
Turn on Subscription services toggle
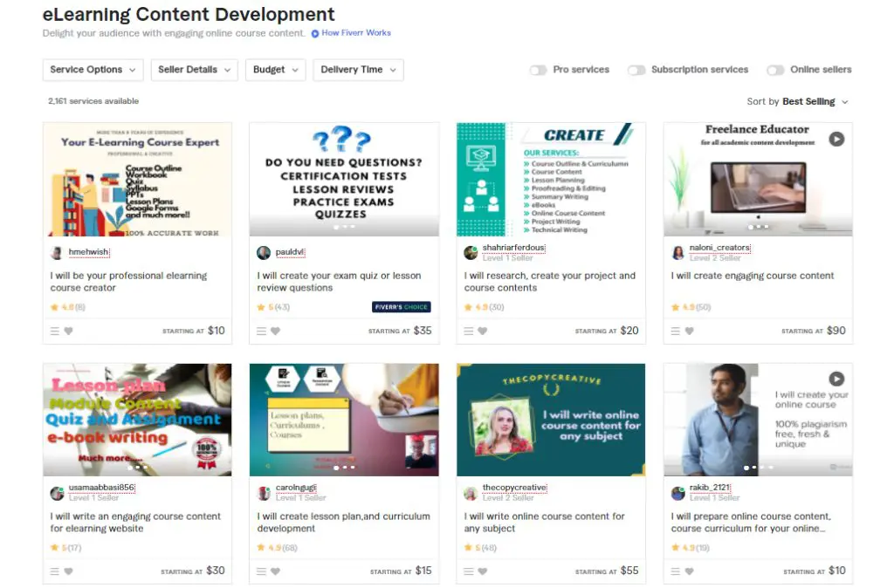point(636,70)
